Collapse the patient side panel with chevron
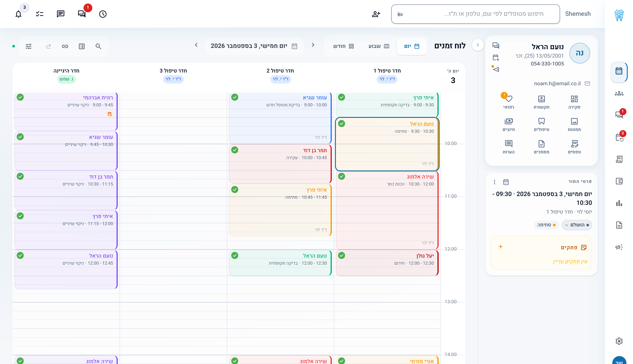Screen dimensions: 633x364 pyautogui.click(x=478, y=45)
